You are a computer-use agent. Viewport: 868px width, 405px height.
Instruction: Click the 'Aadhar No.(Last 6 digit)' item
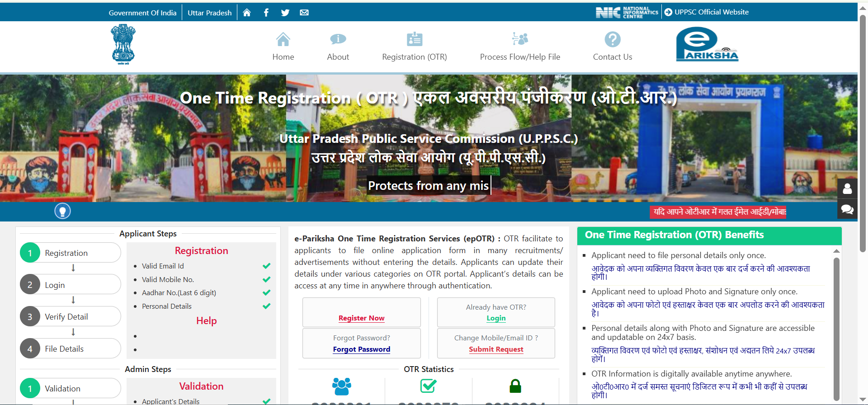pyautogui.click(x=179, y=293)
